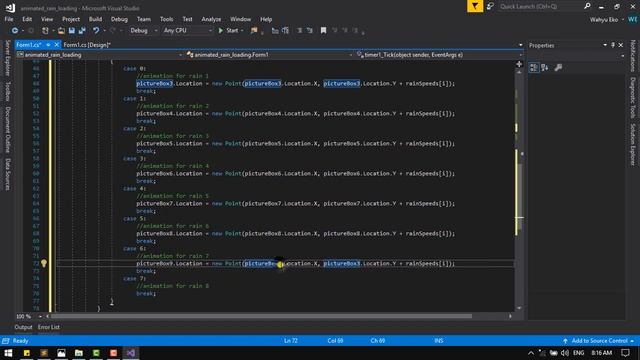640x360 pixels.
Task: Open the Windows action center icon
Action: pos(625,353)
